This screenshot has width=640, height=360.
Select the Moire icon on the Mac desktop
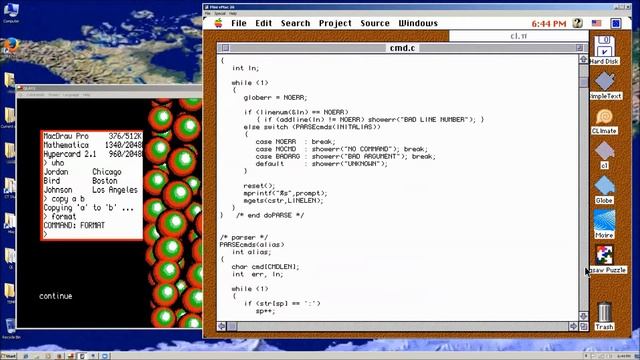pyautogui.click(x=604, y=224)
